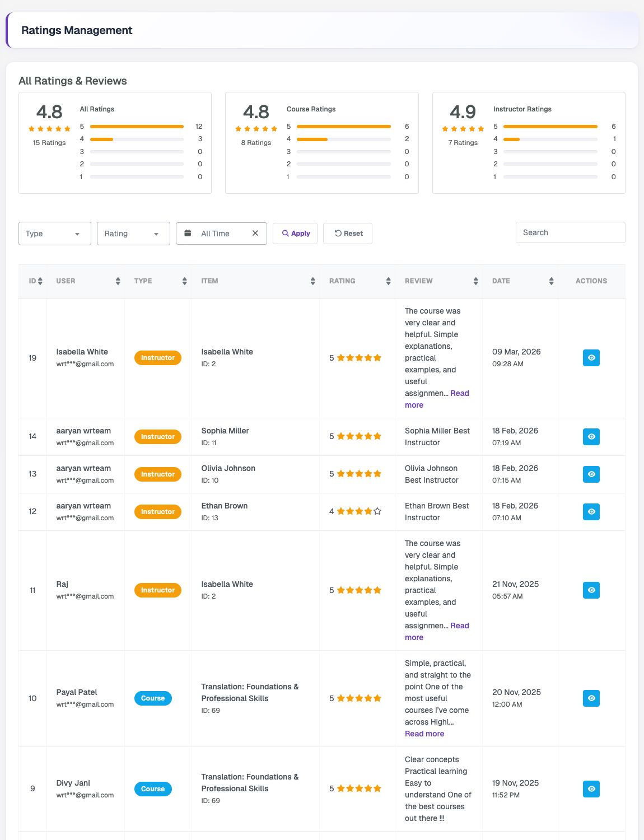The image size is (644, 840).
Task: Click date 09 Mar, 2026
Action: (x=516, y=352)
